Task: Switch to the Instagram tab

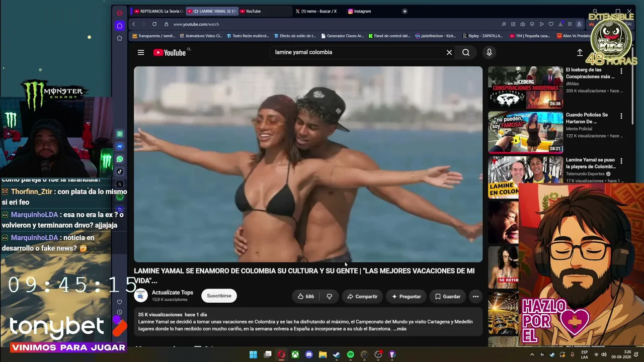Action: click(x=371, y=11)
